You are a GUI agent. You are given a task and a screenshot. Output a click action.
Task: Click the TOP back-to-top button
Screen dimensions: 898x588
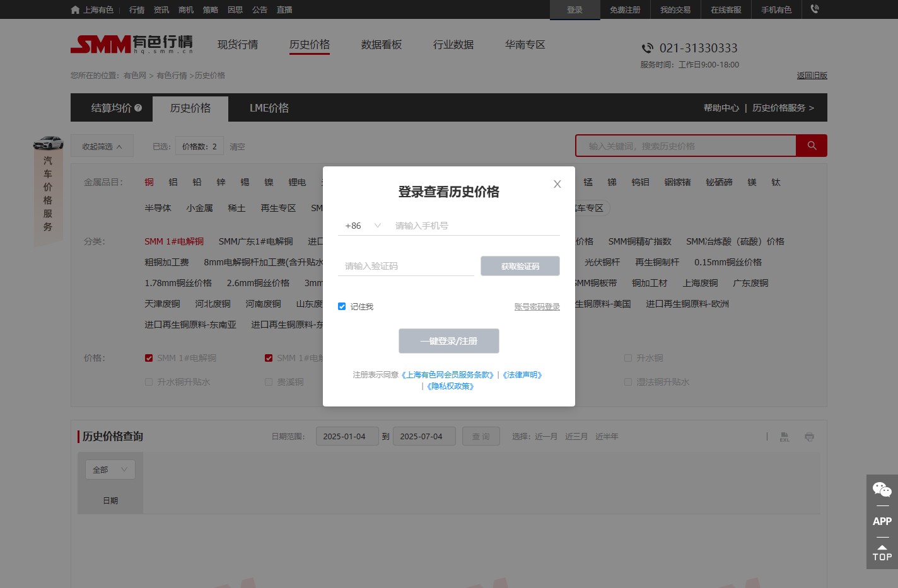882,553
